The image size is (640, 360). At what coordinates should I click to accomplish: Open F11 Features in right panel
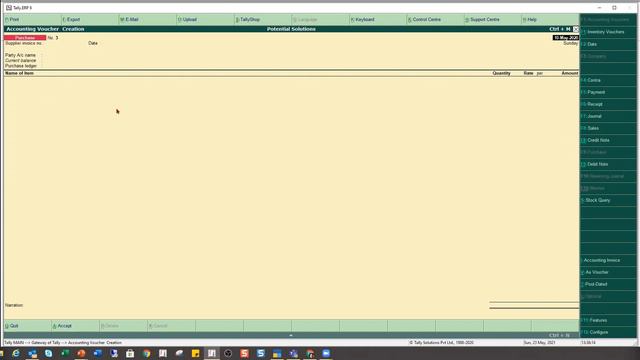[608, 320]
